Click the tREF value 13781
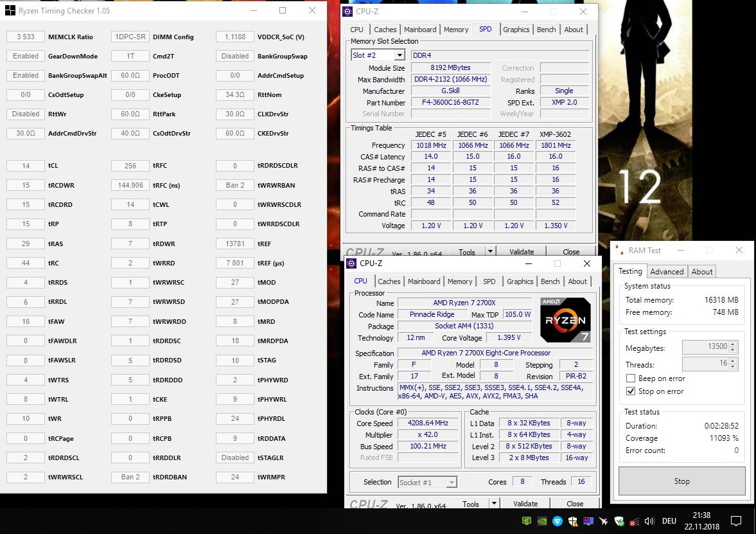Image resolution: width=756 pixels, height=534 pixels. [235, 244]
